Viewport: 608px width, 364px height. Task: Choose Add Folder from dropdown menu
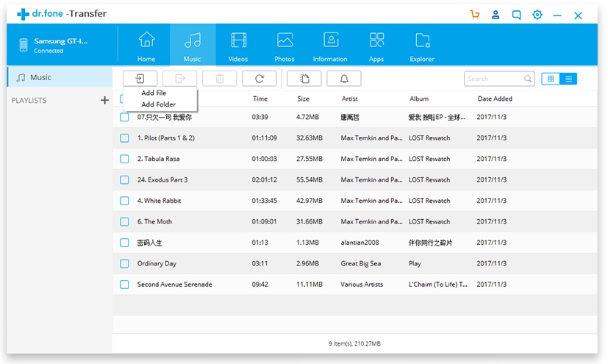click(x=158, y=104)
